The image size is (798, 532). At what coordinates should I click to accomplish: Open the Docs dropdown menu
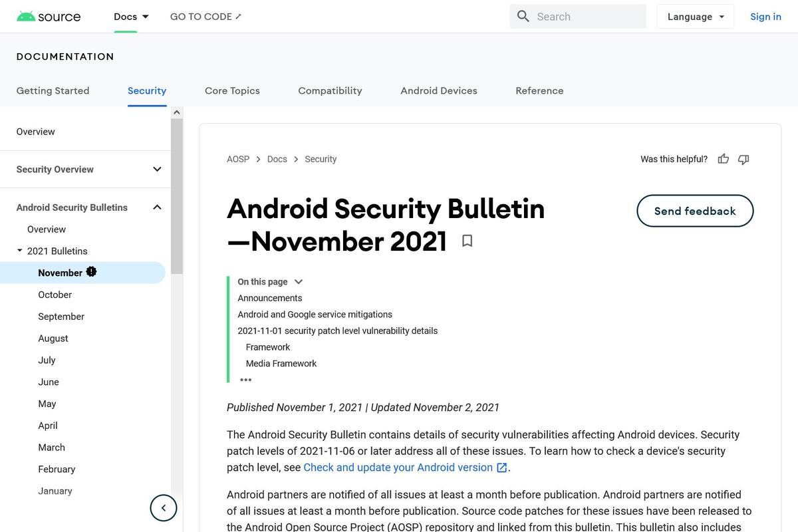tap(131, 17)
